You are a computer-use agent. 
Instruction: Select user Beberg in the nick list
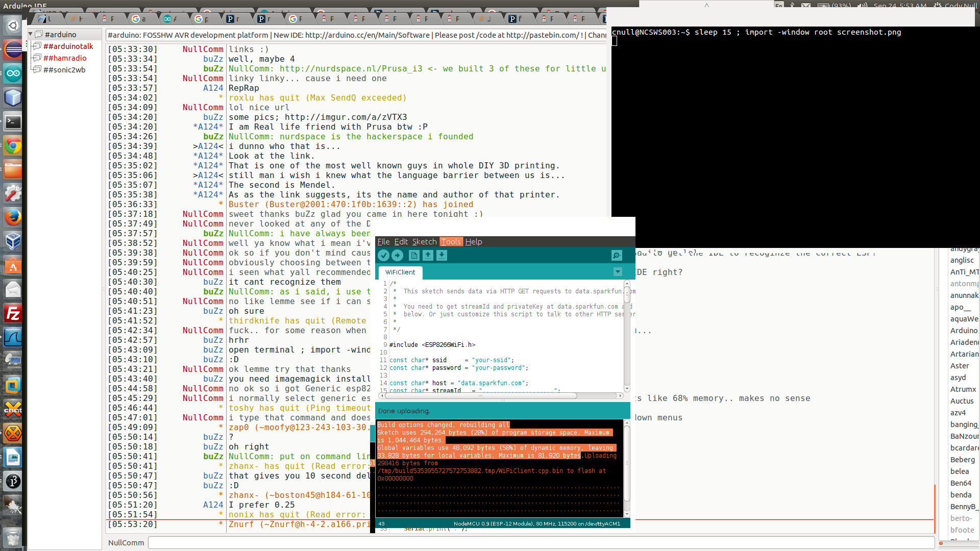[x=962, y=460]
